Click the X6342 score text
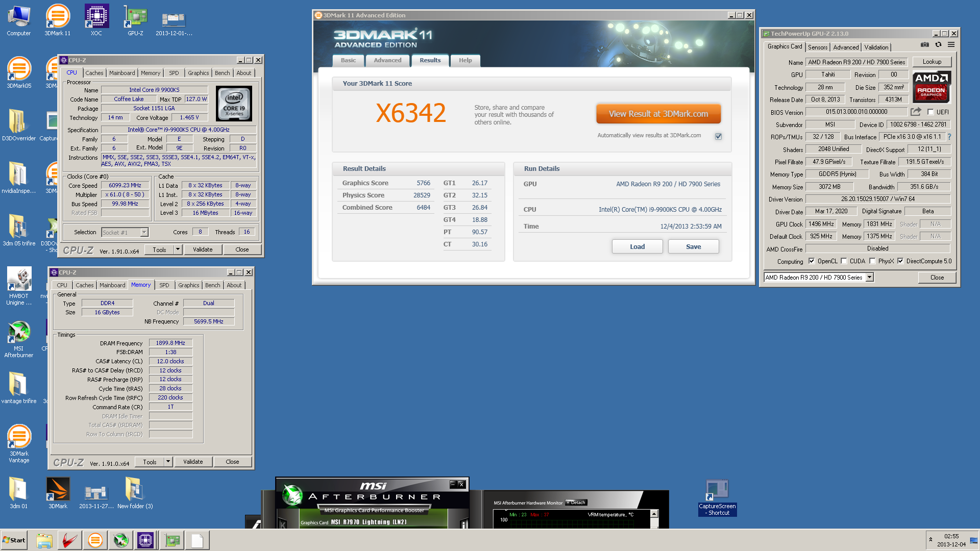The image size is (980, 551). (411, 113)
